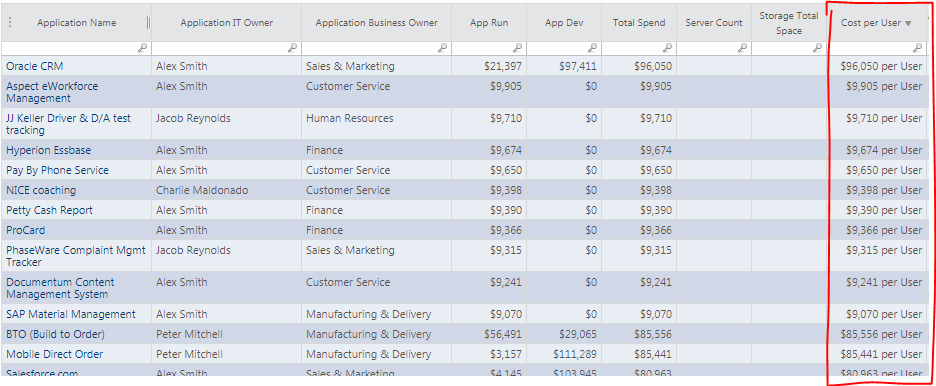
Task: Click the magnifier in App Dev filter
Action: pyautogui.click(x=592, y=48)
